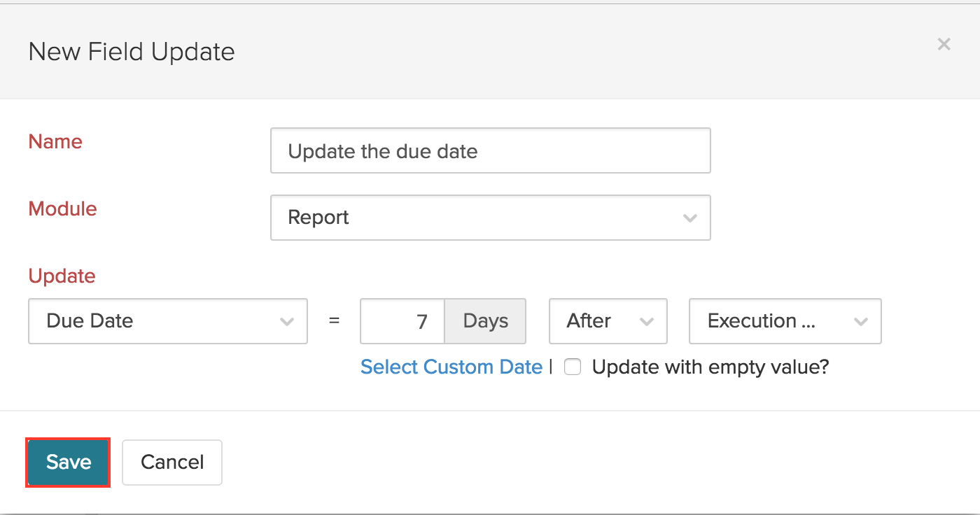Click the number of days input box

pos(402,321)
